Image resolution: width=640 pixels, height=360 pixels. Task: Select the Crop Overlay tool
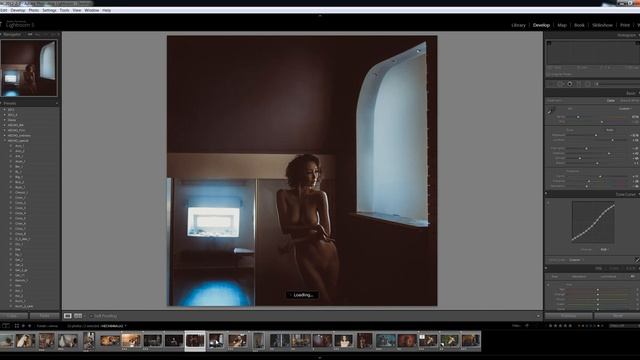(x=550, y=84)
